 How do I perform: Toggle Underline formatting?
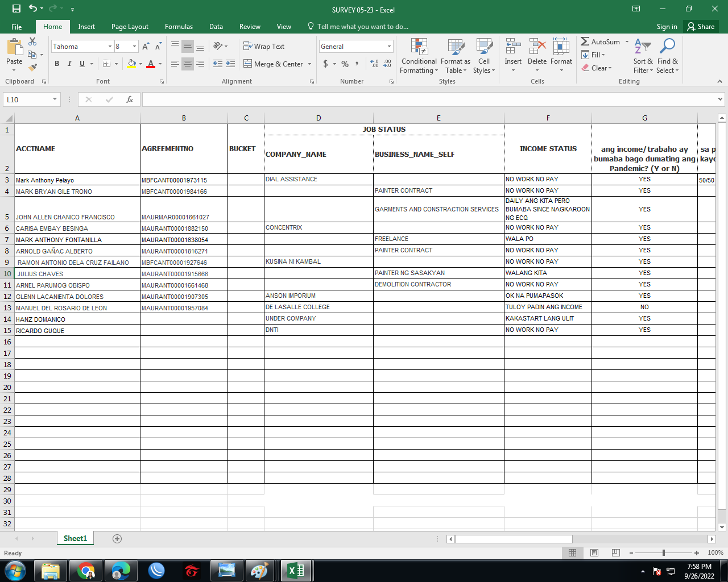[82, 64]
